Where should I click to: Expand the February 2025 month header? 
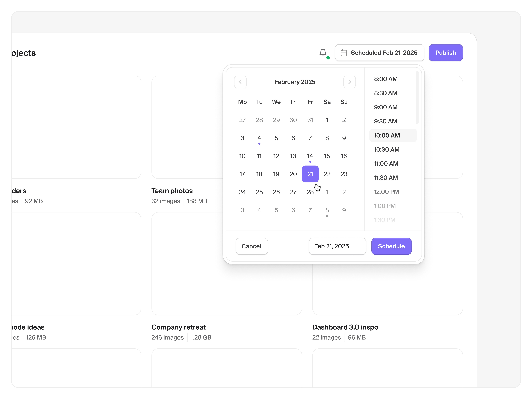[x=295, y=82]
